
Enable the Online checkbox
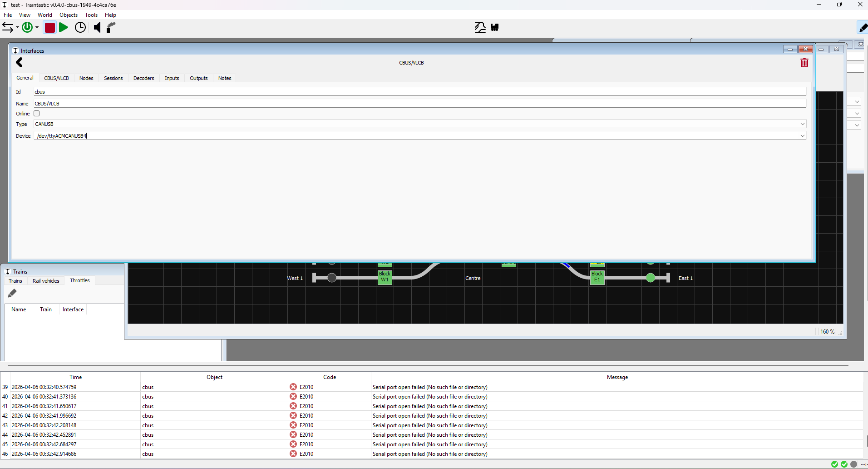click(37, 114)
